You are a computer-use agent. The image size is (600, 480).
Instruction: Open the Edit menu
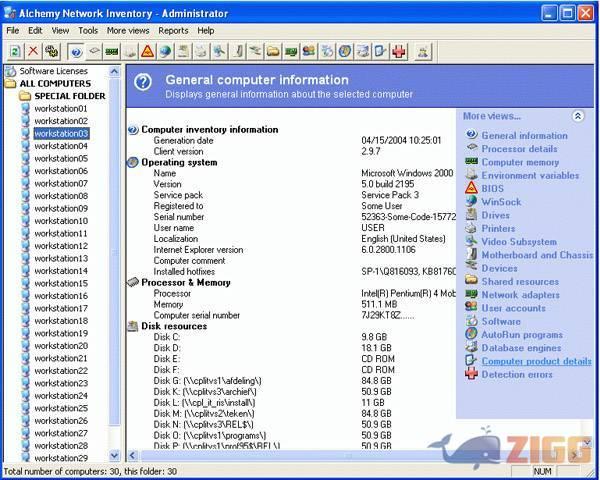[x=35, y=31]
